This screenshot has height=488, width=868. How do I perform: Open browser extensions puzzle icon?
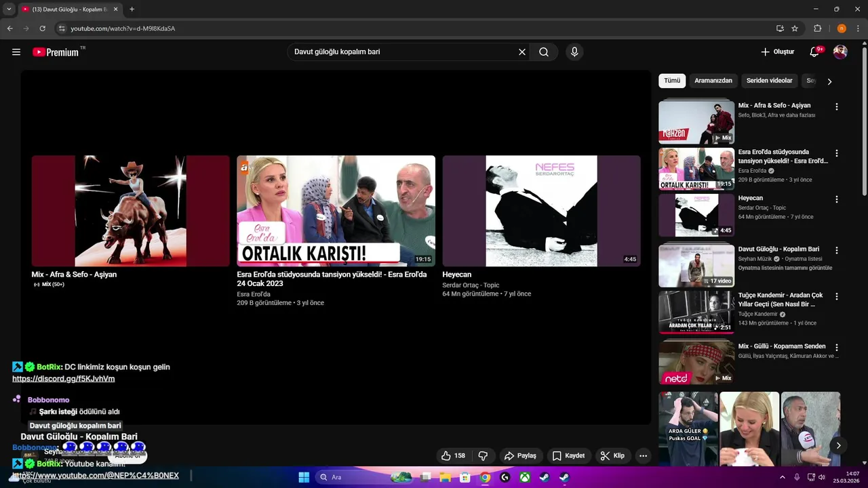[x=818, y=28]
